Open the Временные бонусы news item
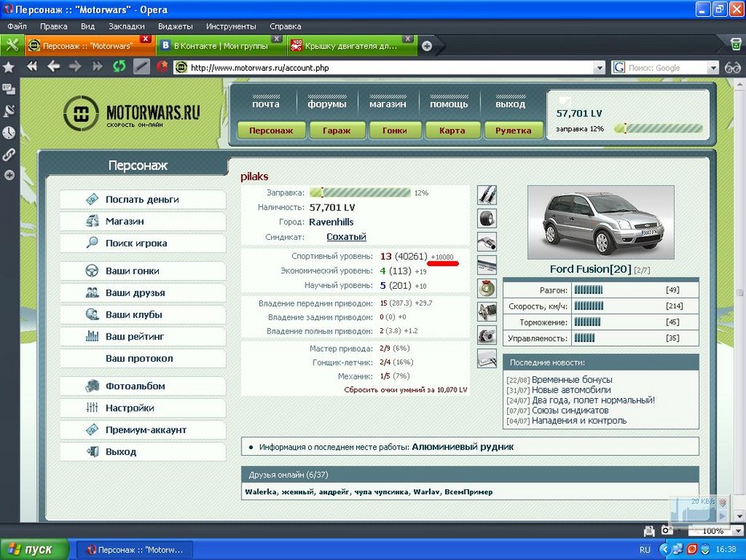746x560 pixels. coord(572,379)
